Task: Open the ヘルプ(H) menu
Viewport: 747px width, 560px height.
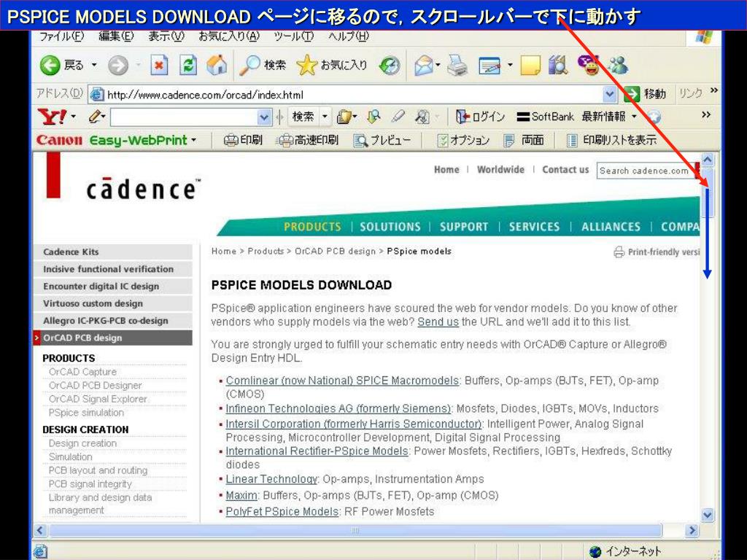Action: click(348, 36)
